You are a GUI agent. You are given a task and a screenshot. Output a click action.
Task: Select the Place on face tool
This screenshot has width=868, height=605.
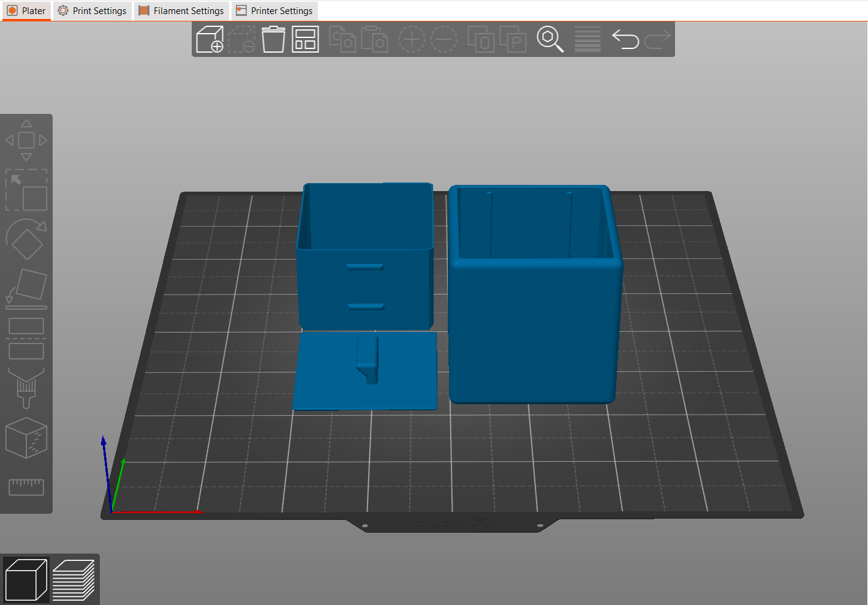point(26,288)
